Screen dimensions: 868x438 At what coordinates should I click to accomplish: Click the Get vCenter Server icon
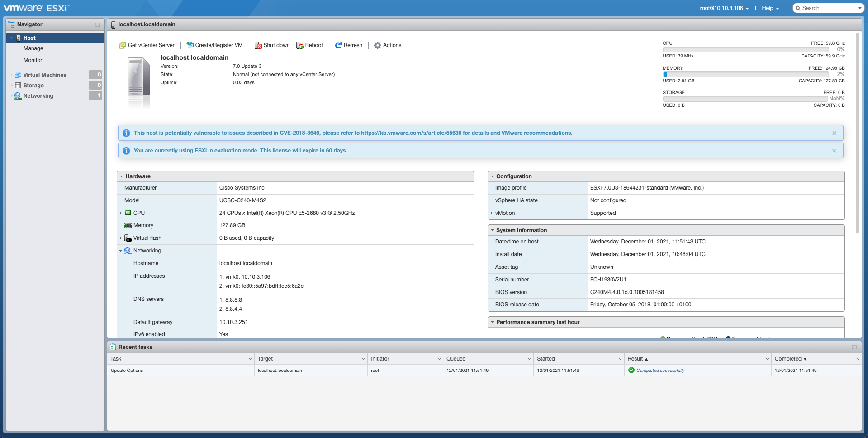click(x=122, y=45)
